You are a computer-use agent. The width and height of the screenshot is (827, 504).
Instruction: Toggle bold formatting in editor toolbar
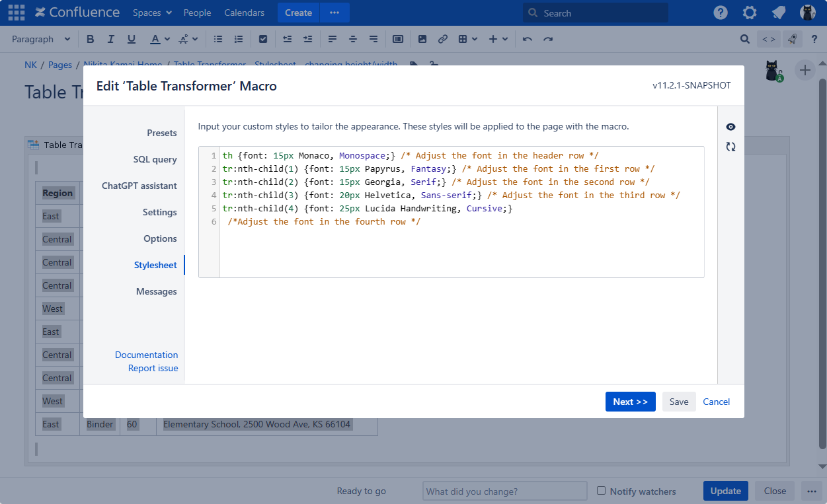[91, 39]
